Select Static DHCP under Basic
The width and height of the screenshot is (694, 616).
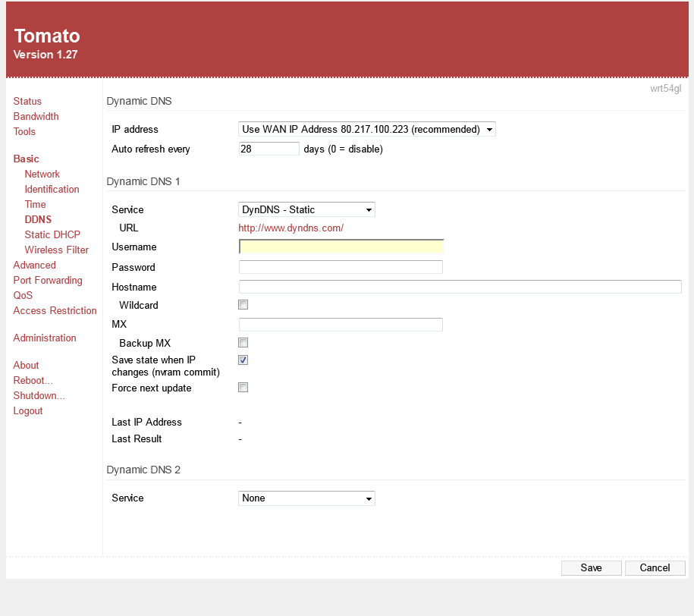pyautogui.click(x=52, y=234)
